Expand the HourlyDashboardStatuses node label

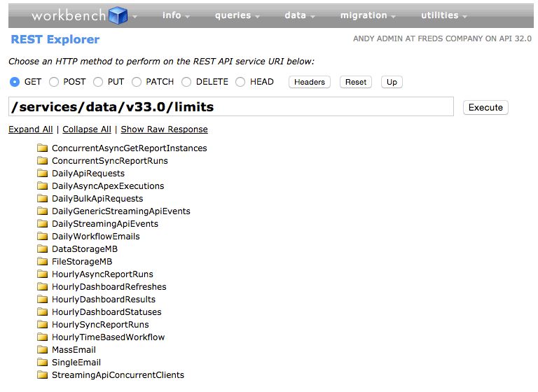point(106,312)
